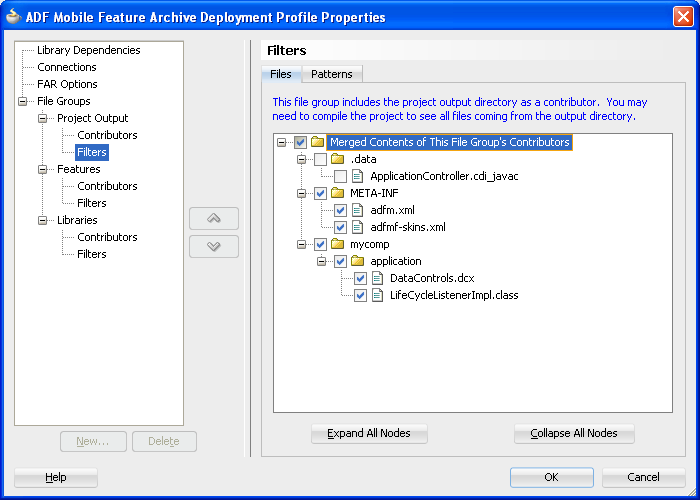Switch to the Files tab
This screenshot has width=700, height=500.
[x=281, y=74]
